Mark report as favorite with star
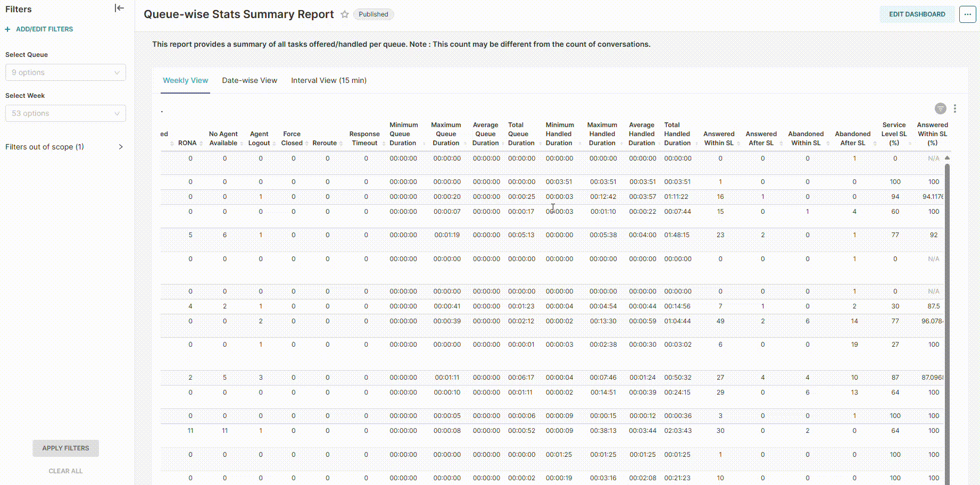980x485 pixels. 345,14
